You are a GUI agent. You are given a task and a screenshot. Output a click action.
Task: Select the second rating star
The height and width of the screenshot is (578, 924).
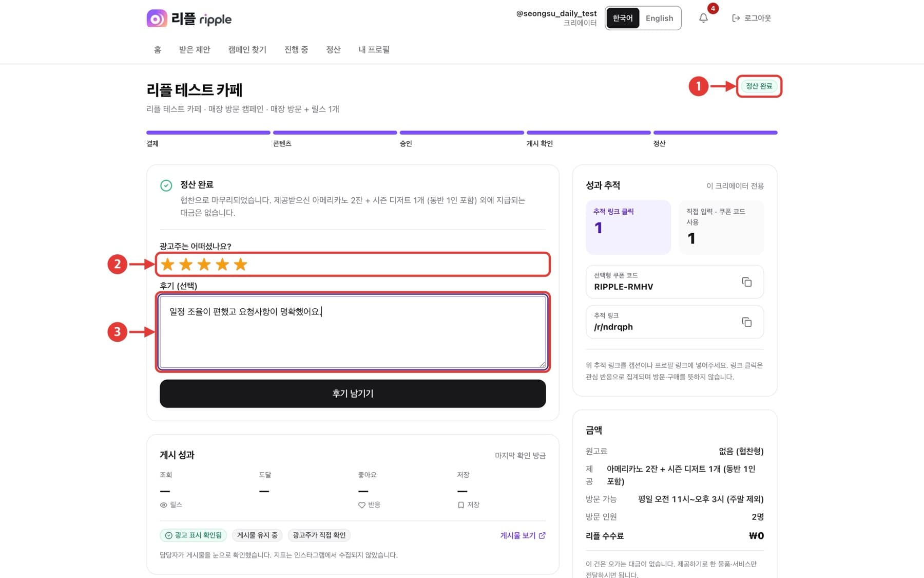(x=186, y=265)
